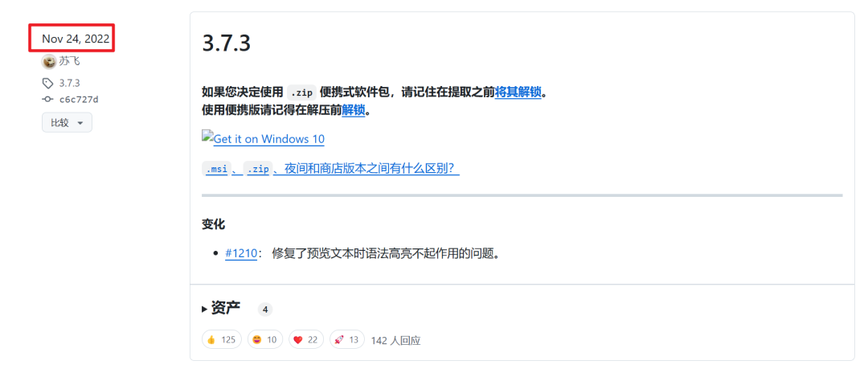Image resolution: width=868 pixels, height=369 pixels.
Task: Click the rocket reaction with 13
Action: pyautogui.click(x=347, y=339)
